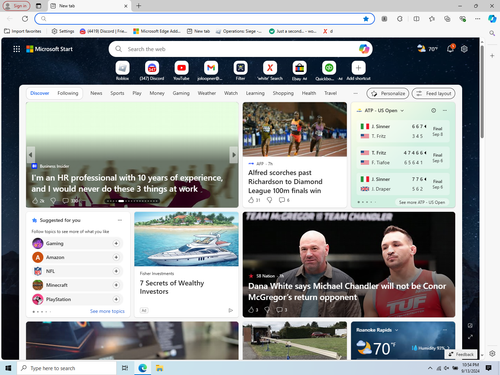This screenshot has height=375, width=500.
Task: Open the Copilot icon in browser toolbar
Action: 492,19
